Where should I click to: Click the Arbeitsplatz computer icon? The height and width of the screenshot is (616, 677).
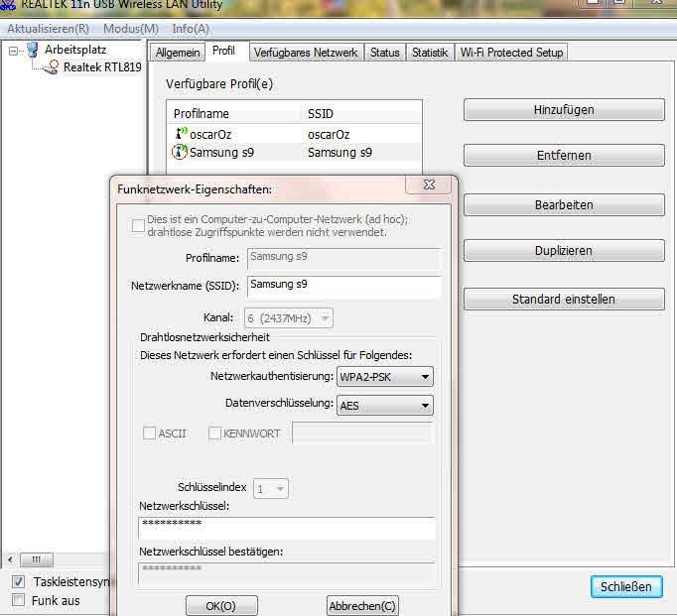[33, 50]
